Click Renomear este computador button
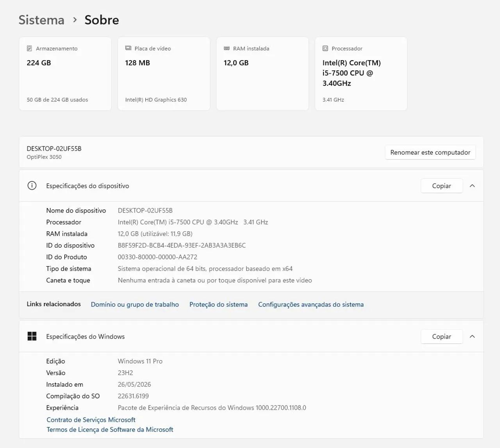This screenshot has height=448, width=500. point(430,152)
